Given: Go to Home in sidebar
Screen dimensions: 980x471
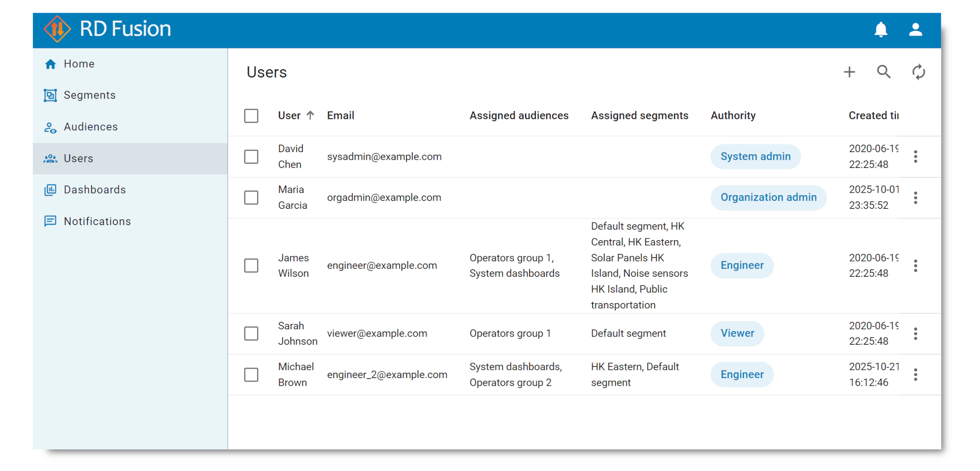Looking at the screenshot, I should (79, 64).
